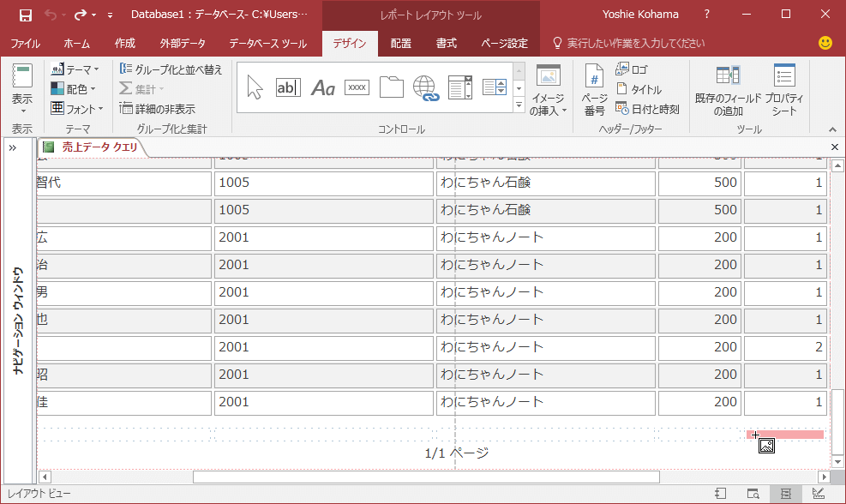
Task: Switch to the 外部データ tab
Action: [183, 43]
